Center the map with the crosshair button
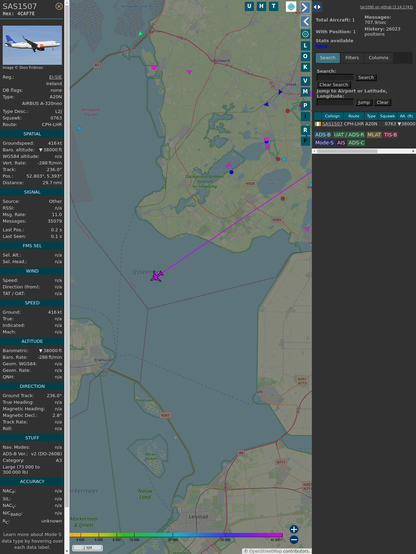Image resolution: width=416 pixels, height=554 pixels. [x=305, y=34]
